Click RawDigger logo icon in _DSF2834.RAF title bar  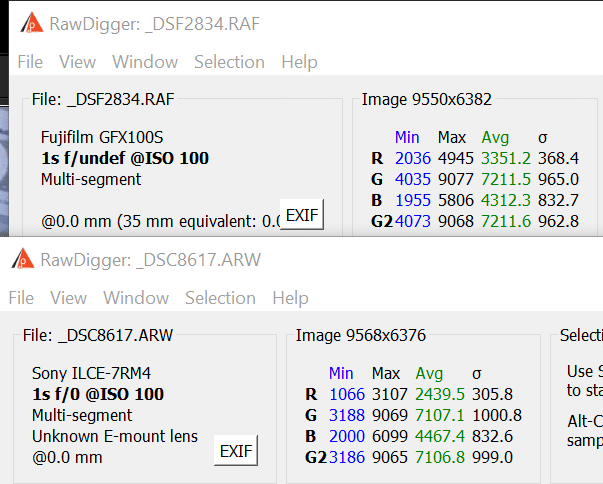(32, 23)
